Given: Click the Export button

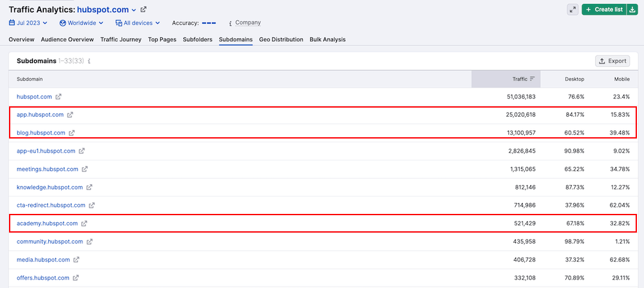Looking at the screenshot, I should (x=612, y=61).
